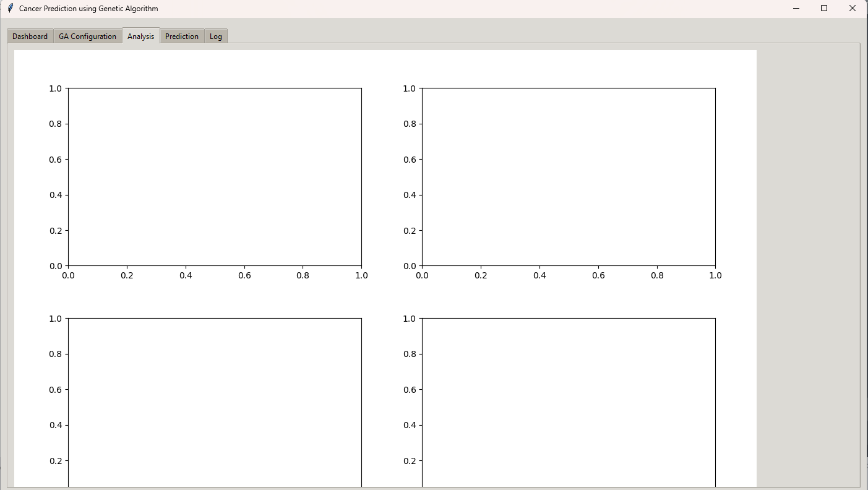Click y-axis label 0.8 of bottom-right chart
The image size is (868, 490).
[x=410, y=354]
